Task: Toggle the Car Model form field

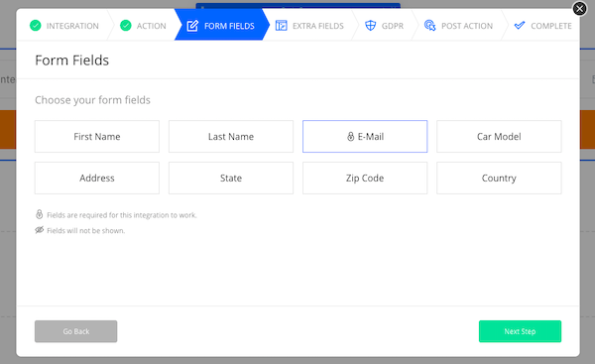Action: [499, 137]
